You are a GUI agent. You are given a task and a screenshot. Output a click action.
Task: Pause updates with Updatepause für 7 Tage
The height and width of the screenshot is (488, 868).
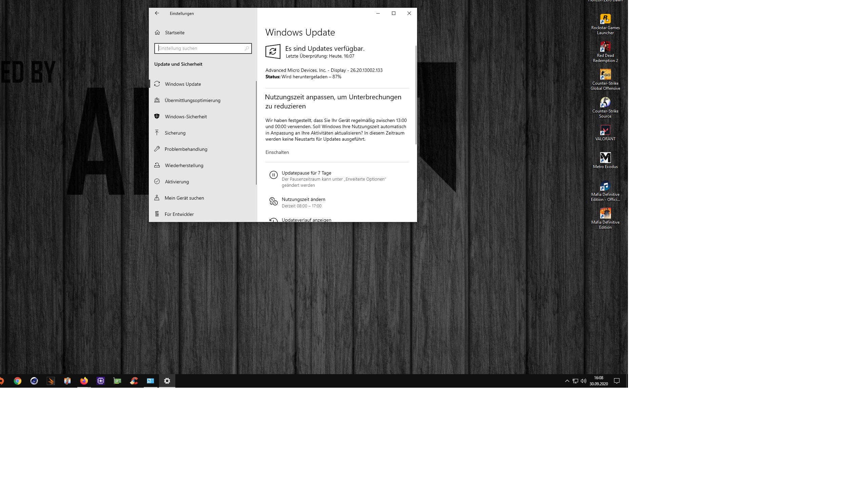point(306,173)
